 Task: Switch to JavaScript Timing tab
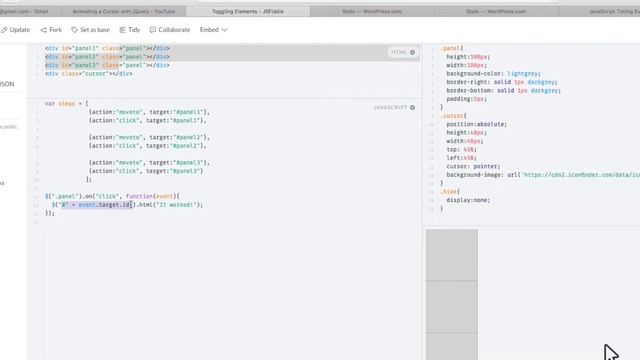tap(599, 11)
